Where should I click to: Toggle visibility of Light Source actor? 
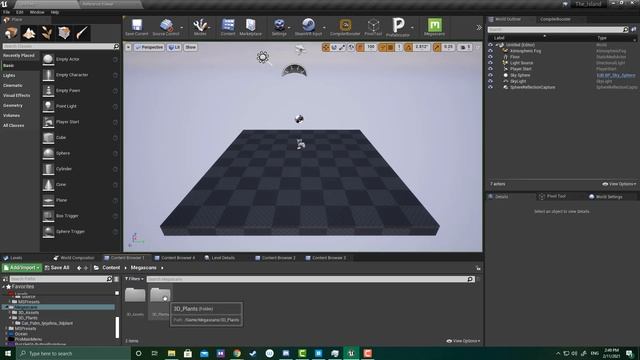point(490,63)
